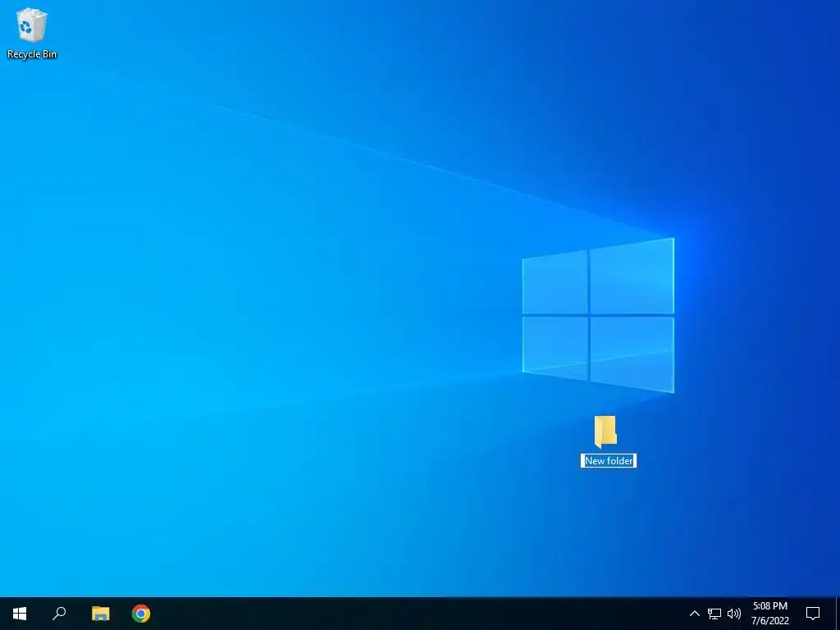The height and width of the screenshot is (630, 840).
Task: Open network status tray icon
Action: tap(714, 614)
